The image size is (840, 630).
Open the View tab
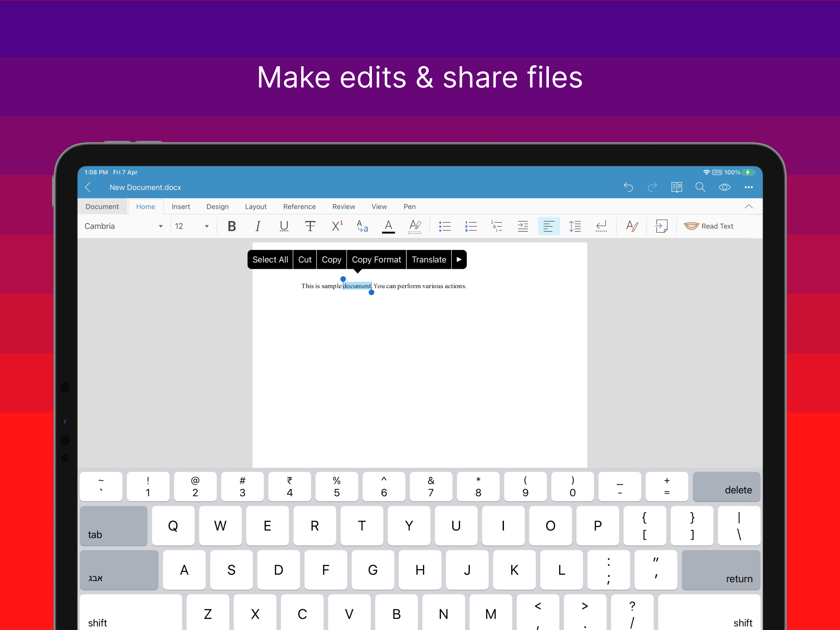(379, 206)
